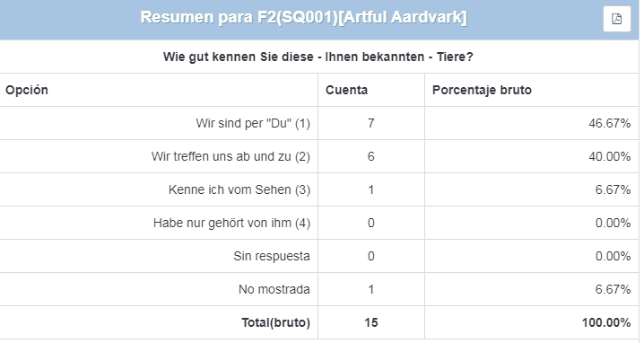Click the 100.00% total percentage

pos(606,322)
